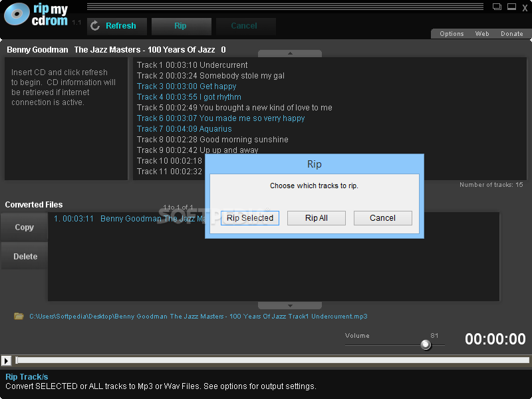Screen dimensions: 532x399
Task: Select converted file 1. 00:03:11 Benny Goodman
Action: tap(129, 219)
